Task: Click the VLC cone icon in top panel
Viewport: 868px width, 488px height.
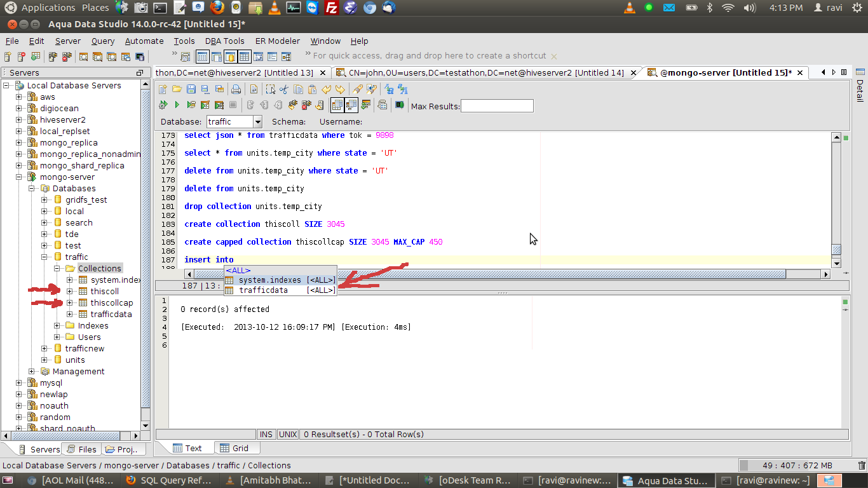Action: pos(274,8)
